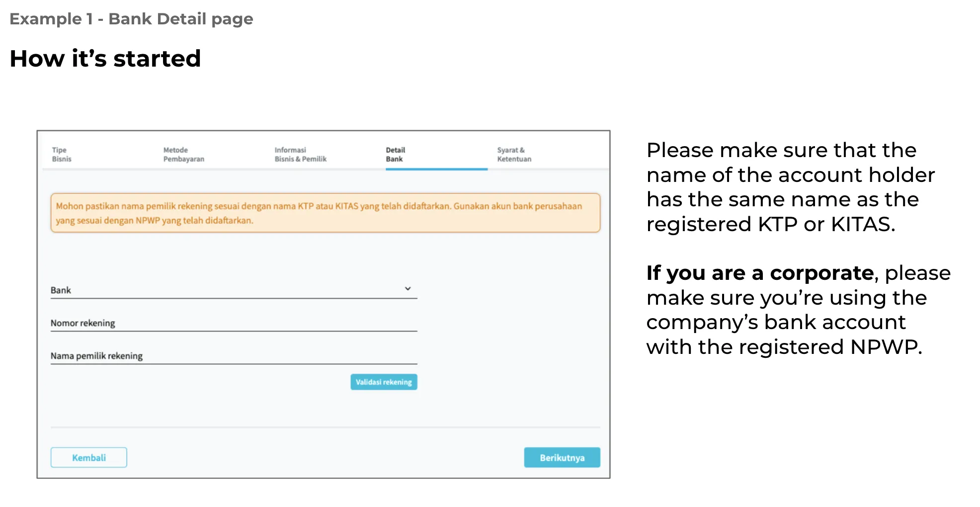The height and width of the screenshot is (507, 980).
Task: Go to Informasi Bisnis & Pemilik tab
Action: 300,155
